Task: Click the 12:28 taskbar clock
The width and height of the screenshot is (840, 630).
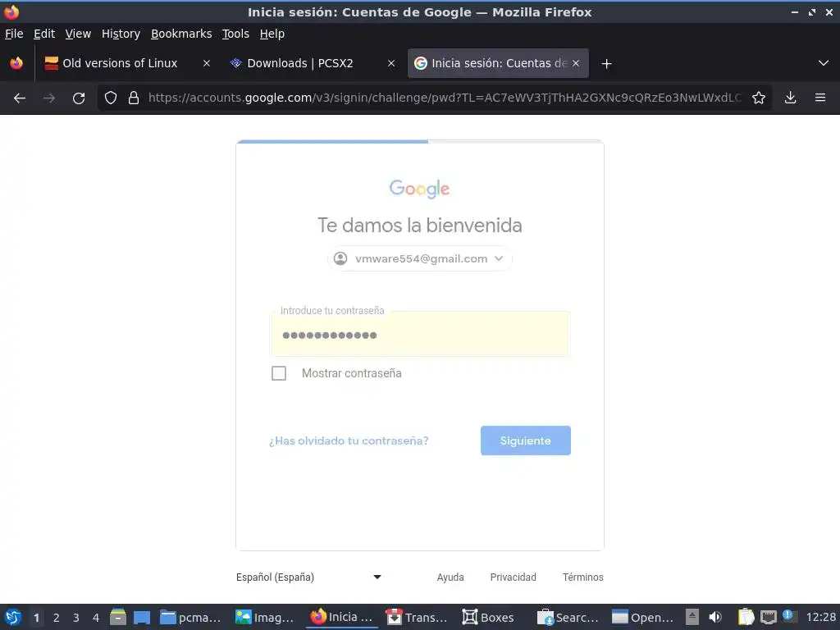Action: coord(820,618)
